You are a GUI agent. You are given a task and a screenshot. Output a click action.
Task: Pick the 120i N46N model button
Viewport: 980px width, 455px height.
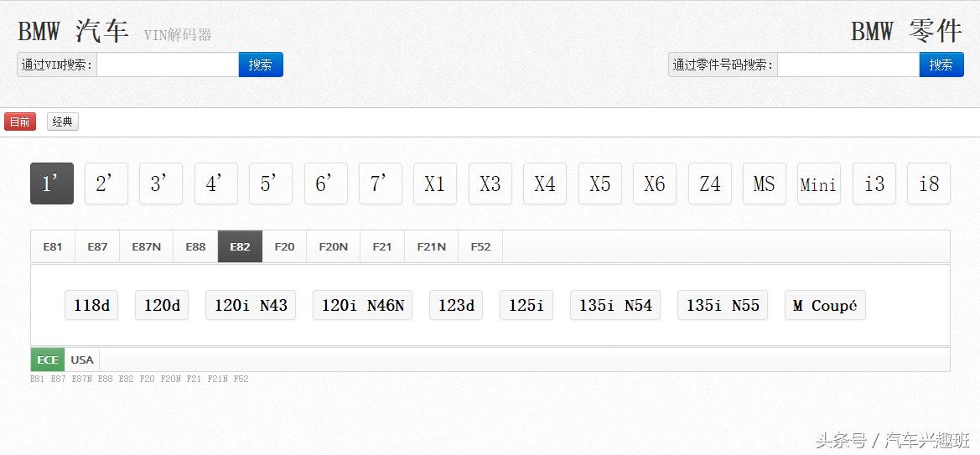pyautogui.click(x=362, y=305)
